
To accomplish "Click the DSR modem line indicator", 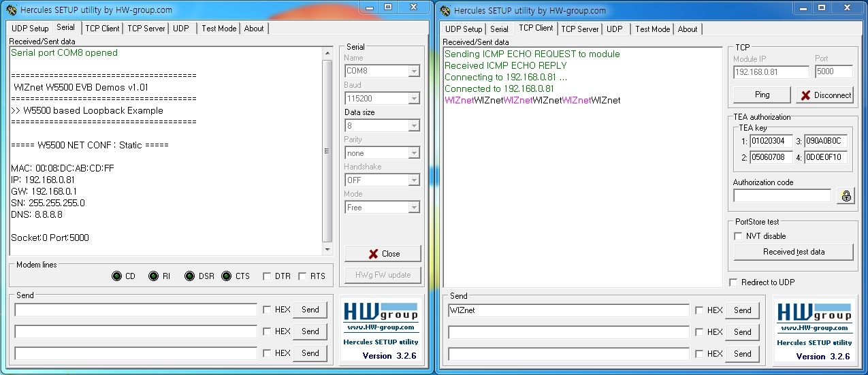I will pyautogui.click(x=189, y=276).
